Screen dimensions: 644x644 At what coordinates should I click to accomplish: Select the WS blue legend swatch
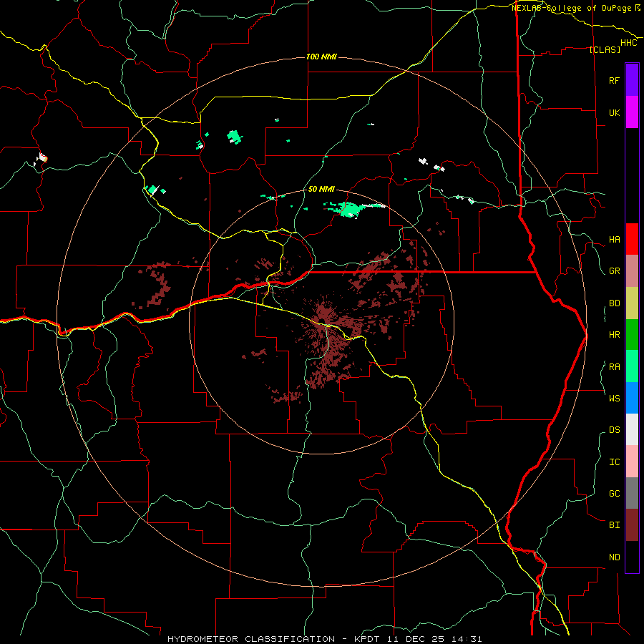632,398
